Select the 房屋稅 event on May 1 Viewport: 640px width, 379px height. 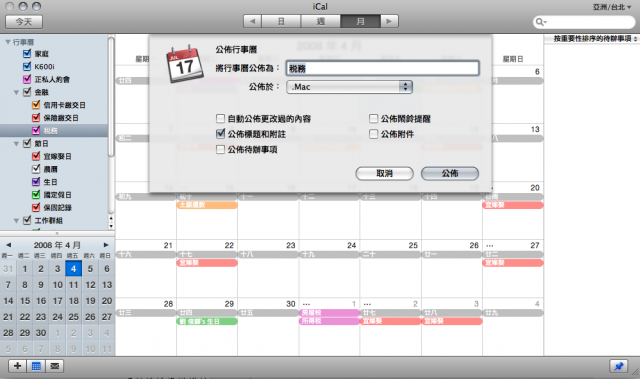(x=329, y=313)
